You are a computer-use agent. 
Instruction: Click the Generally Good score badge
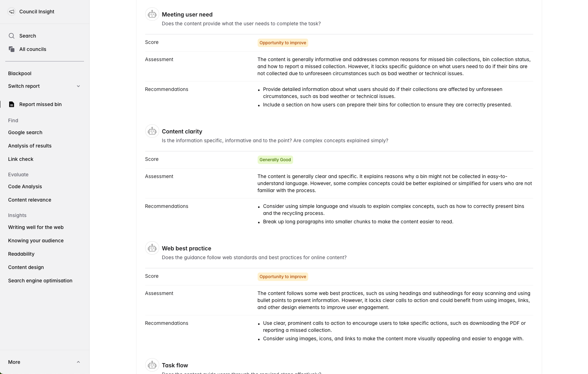click(x=275, y=160)
